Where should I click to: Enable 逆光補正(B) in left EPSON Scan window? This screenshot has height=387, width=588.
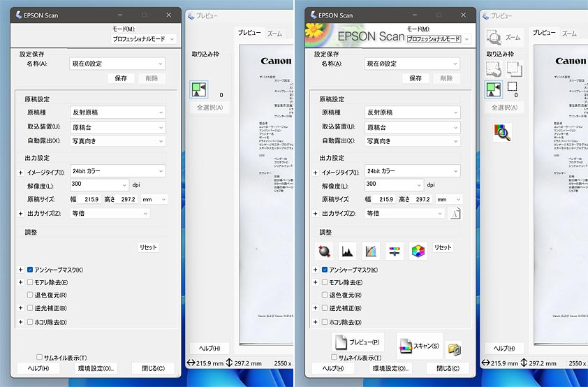[30, 308]
